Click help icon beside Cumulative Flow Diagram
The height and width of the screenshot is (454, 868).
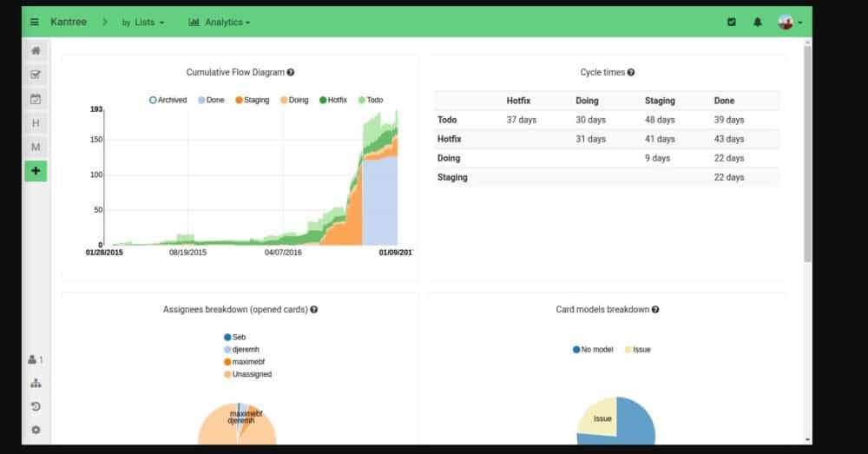coord(291,73)
